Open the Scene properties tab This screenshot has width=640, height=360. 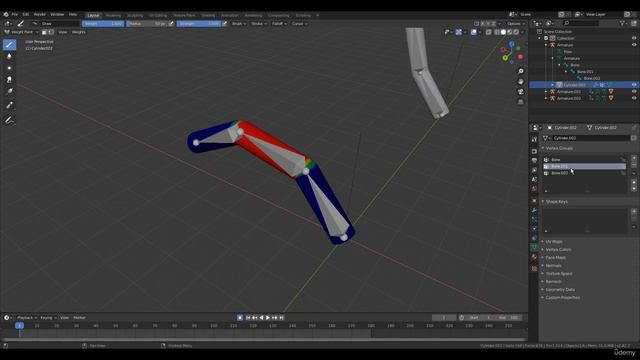(x=534, y=180)
